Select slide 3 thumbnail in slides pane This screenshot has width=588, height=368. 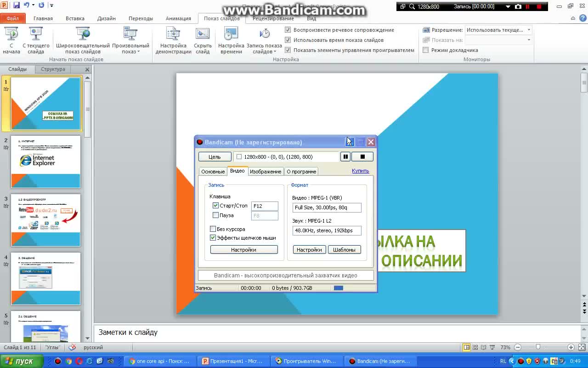[45, 220]
